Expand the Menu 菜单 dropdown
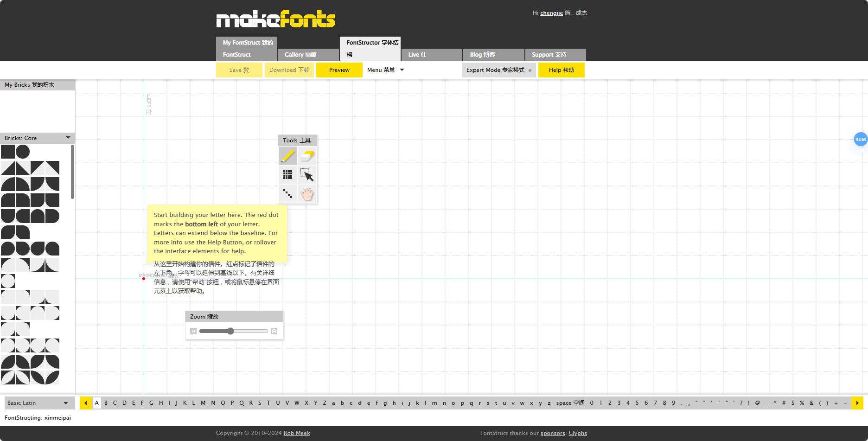 pos(385,70)
